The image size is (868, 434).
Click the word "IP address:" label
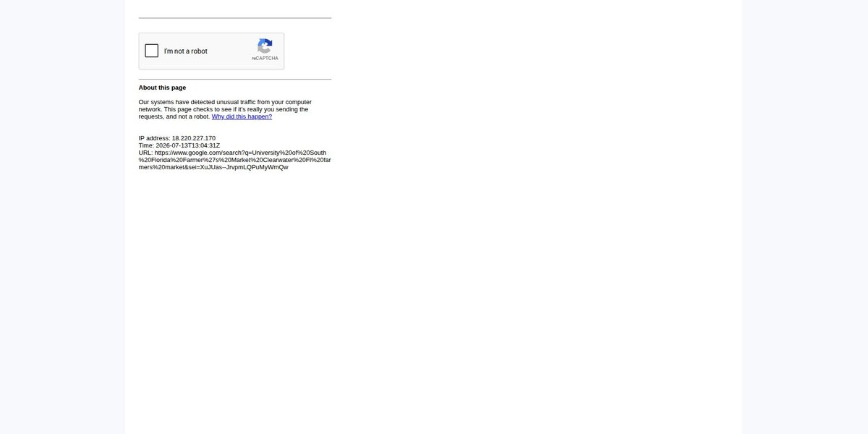154,138
